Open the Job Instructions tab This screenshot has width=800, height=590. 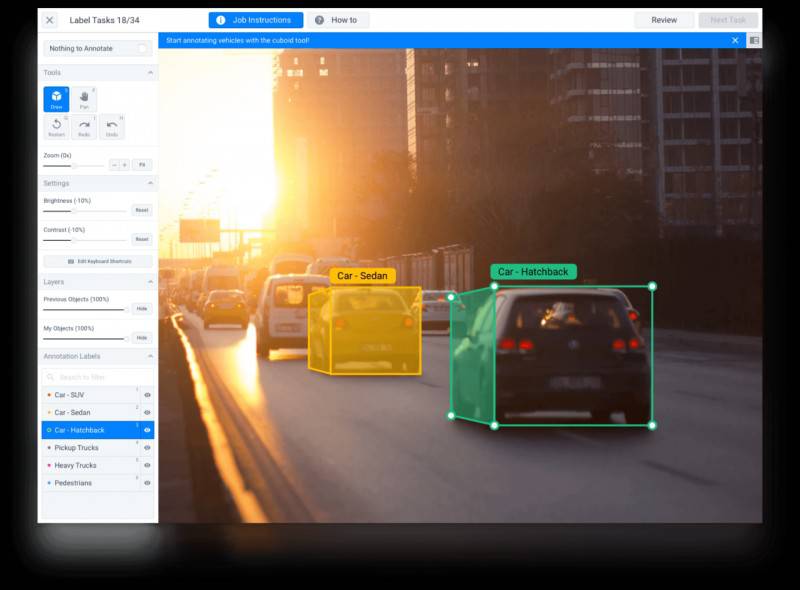point(255,20)
